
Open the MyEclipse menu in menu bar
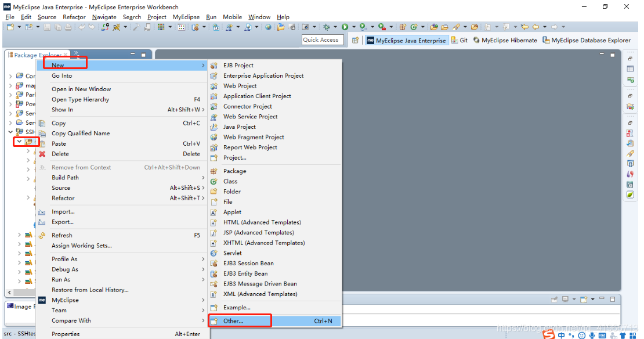tap(186, 17)
